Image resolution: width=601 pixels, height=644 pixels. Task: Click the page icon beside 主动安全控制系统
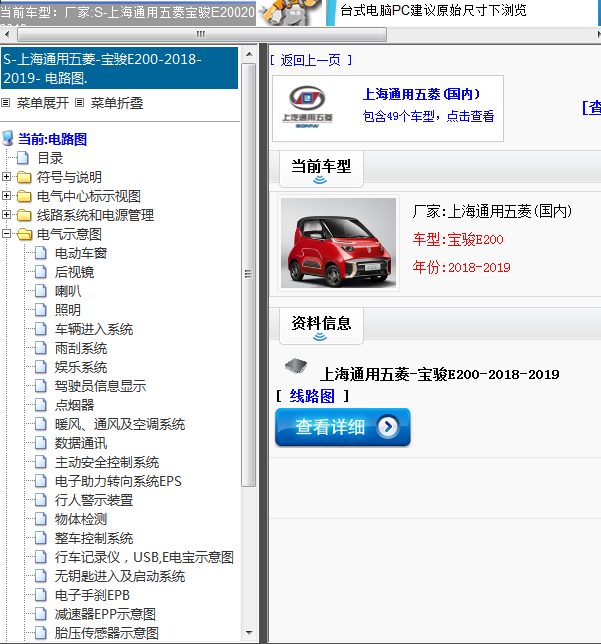[x=40, y=462]
